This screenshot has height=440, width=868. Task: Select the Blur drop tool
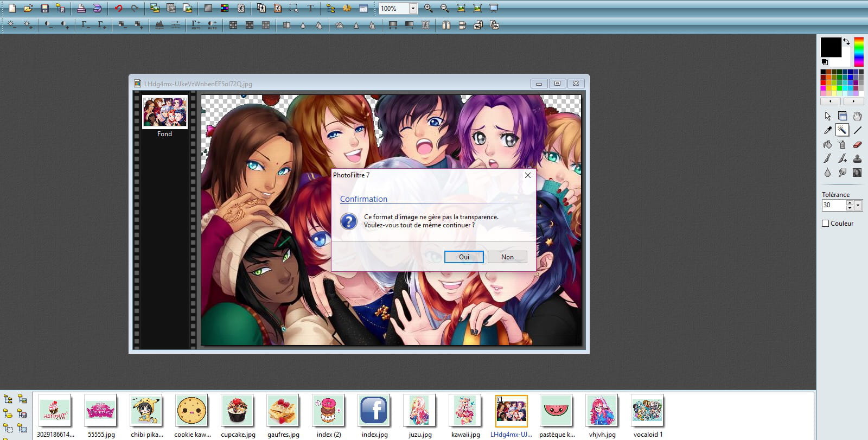(x=827, y=173)
